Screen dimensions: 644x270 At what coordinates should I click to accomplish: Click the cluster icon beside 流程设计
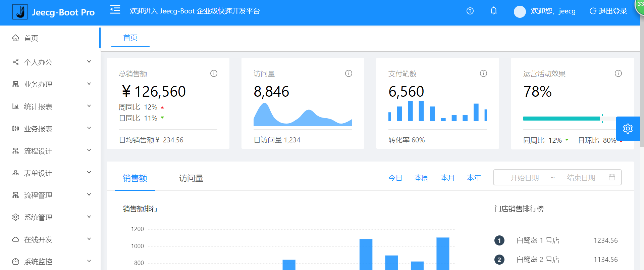[15, 151]
